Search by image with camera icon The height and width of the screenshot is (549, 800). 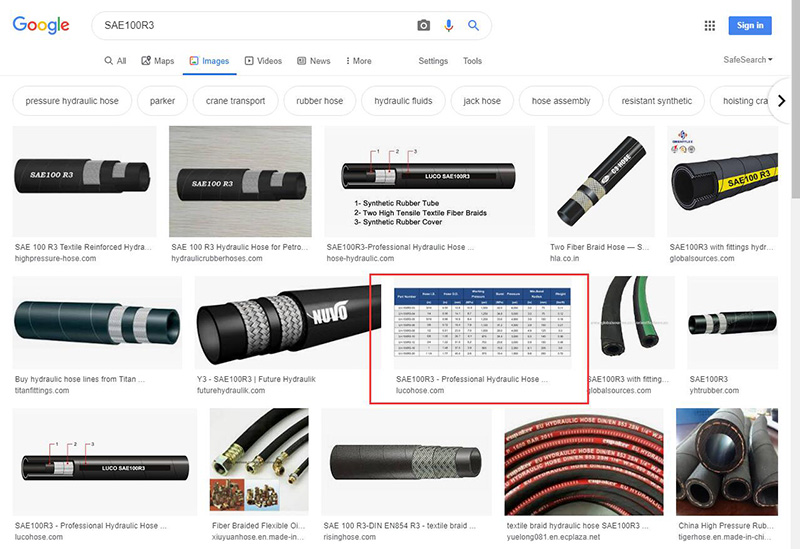(423, 25)
